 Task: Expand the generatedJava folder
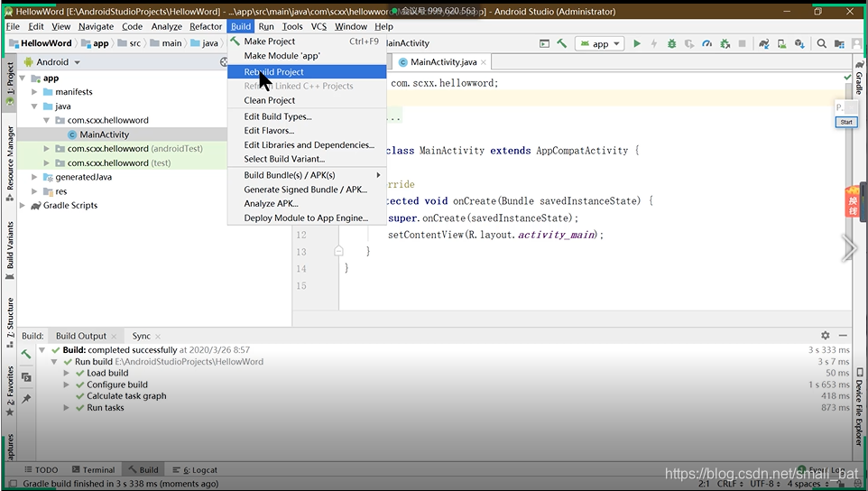(x=34, y=177)
